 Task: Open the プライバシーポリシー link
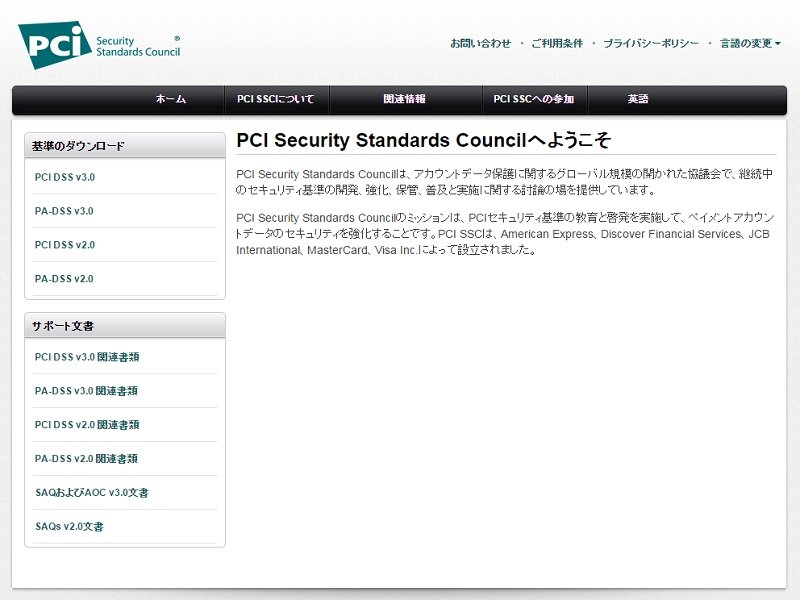[651, 43]
